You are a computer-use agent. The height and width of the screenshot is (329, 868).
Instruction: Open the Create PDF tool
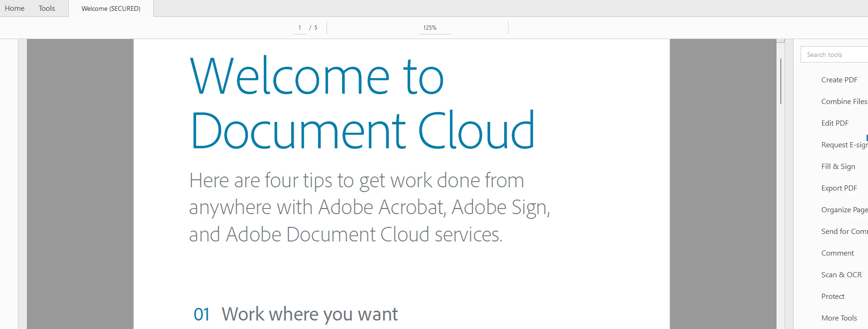coord(839,80)
